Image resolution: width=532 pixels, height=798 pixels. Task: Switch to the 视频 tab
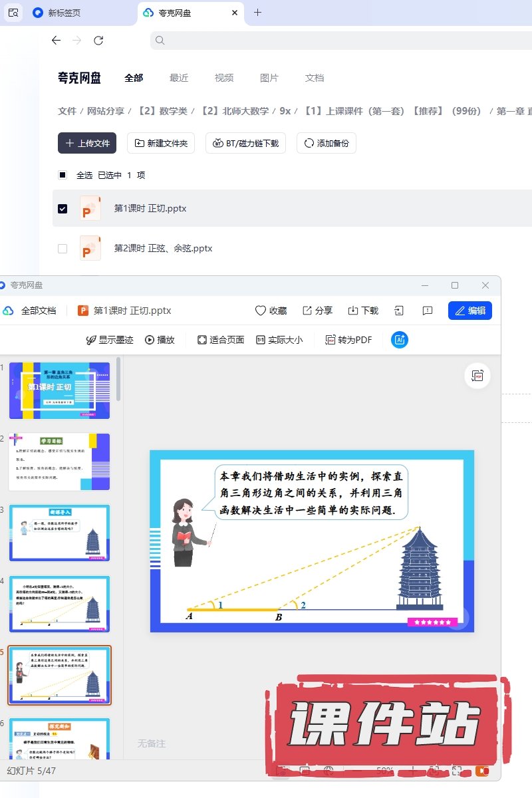224,78
